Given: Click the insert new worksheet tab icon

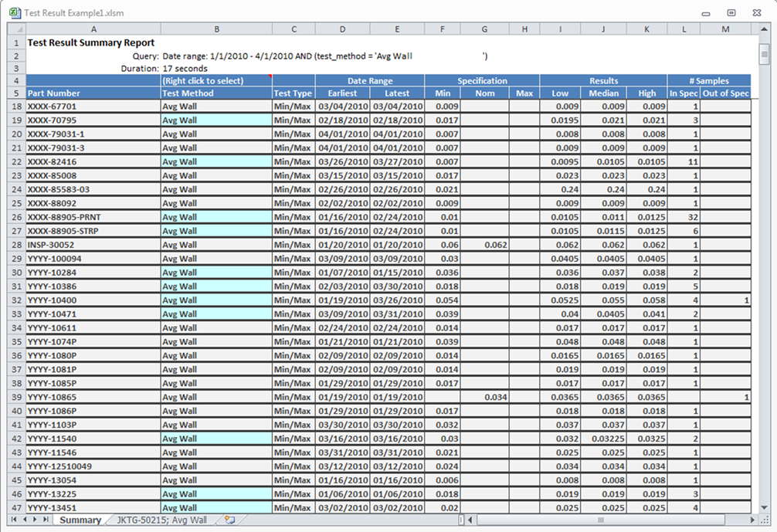Looking at the screenshot, I should pyautogui.click(x=229, y=520).
